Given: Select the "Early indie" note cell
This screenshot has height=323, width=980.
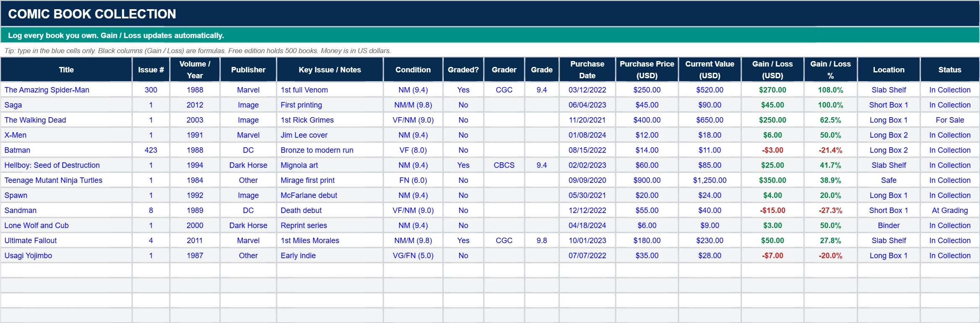Looking at the screenshot, I should click(330, 256).
